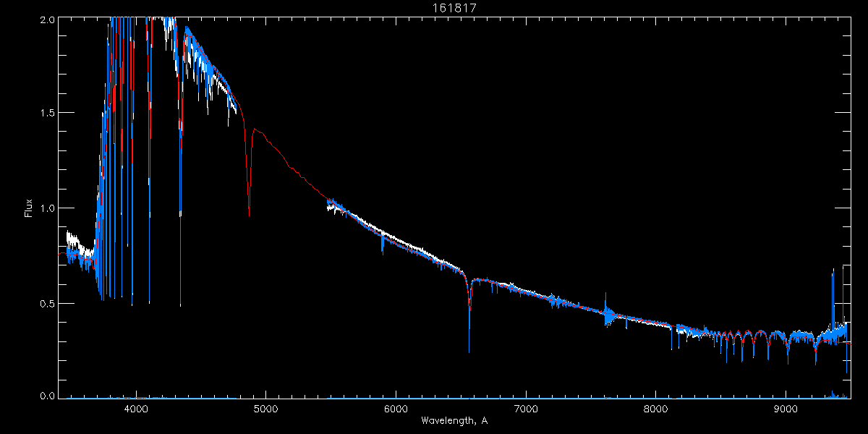Click the tall emission spike top past 9300
Screen dimensions: 868x434
tap(833, 271)
